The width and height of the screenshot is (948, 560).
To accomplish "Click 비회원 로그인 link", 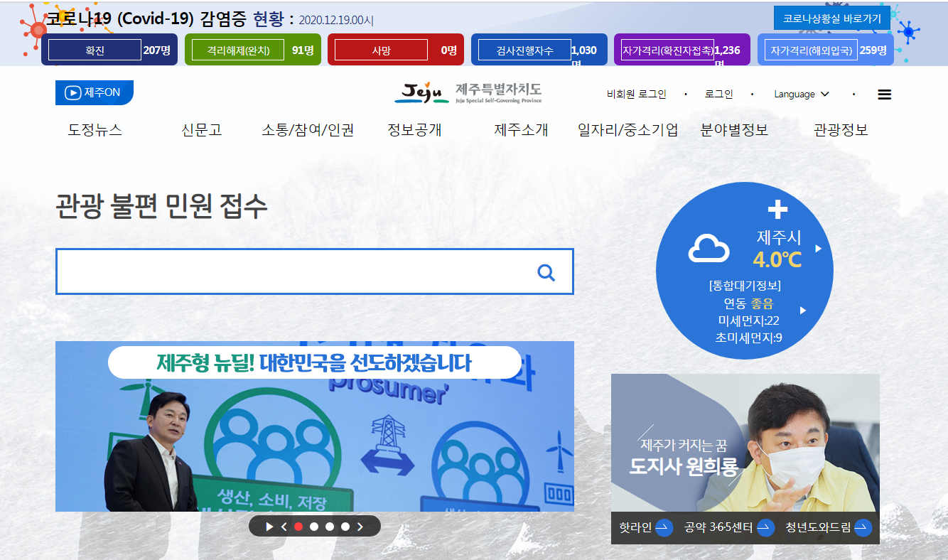I will coord(637,94).
